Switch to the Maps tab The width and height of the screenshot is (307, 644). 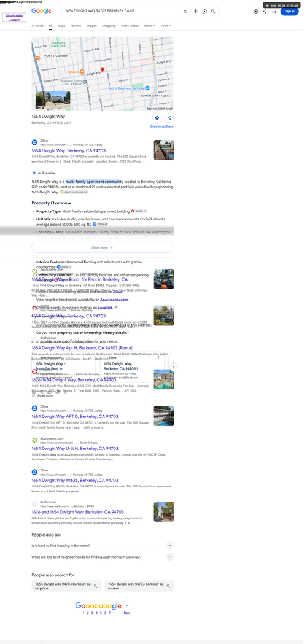pyautogui.click(x=61, y=25)
